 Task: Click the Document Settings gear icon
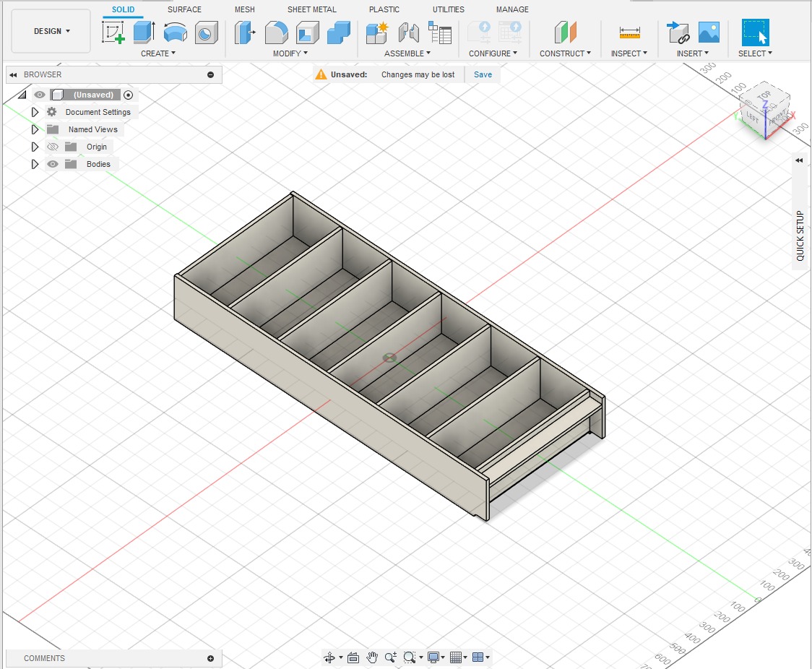pos(52,112)
